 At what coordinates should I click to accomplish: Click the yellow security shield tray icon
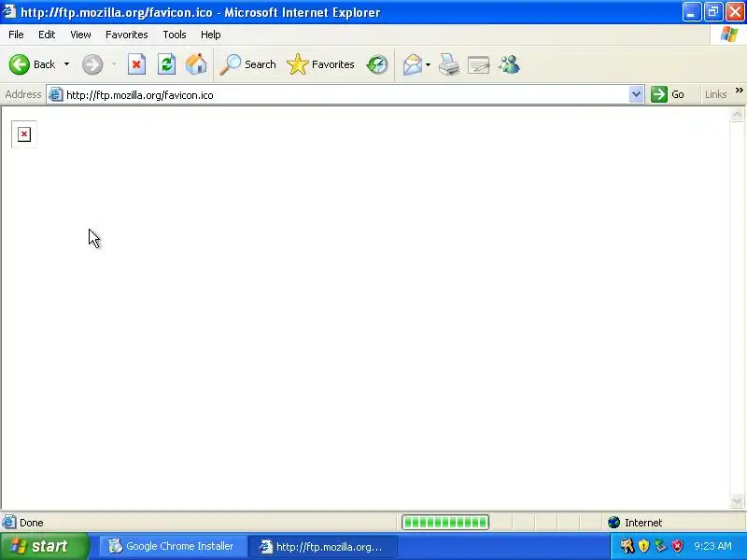643,546
